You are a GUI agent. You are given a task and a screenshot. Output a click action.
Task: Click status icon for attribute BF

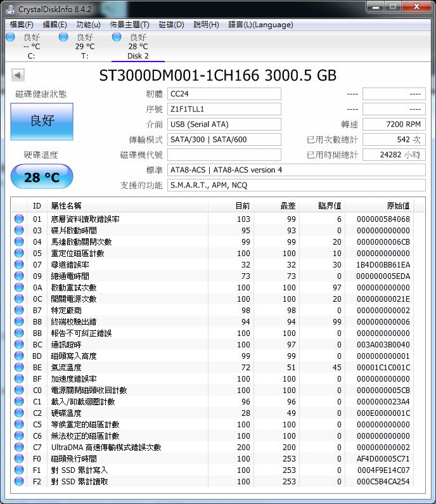[19, 378]
